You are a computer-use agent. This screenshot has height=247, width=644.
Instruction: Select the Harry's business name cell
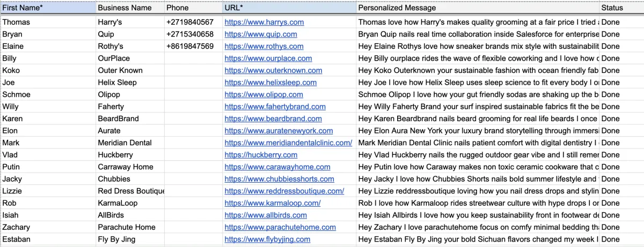130,22
